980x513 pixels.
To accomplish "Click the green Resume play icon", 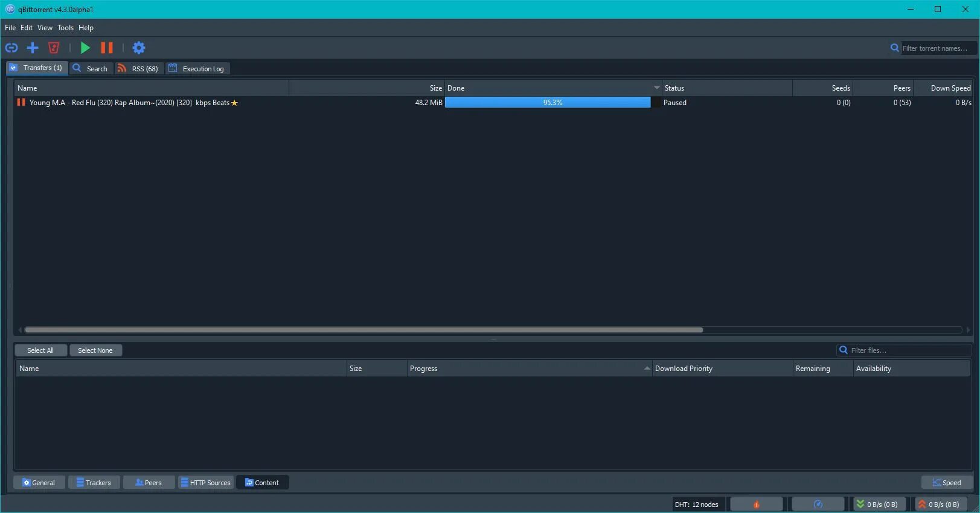I will [x=85, y=48].
